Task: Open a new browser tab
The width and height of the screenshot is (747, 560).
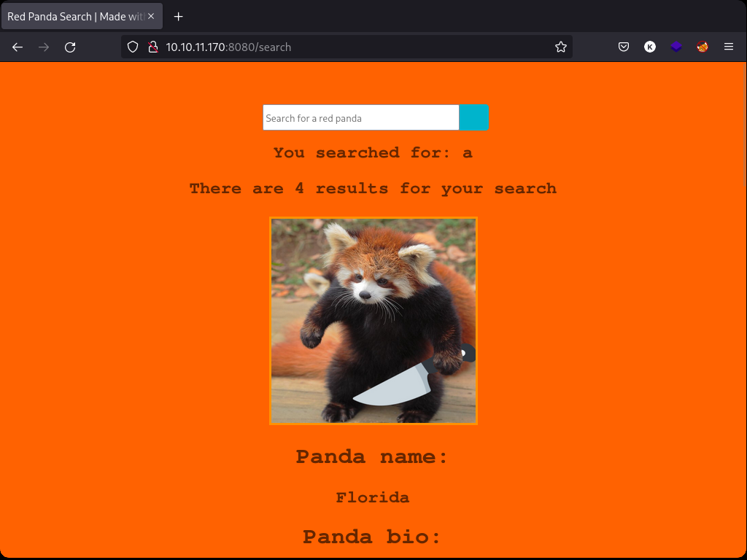Action: pos(178,16)
